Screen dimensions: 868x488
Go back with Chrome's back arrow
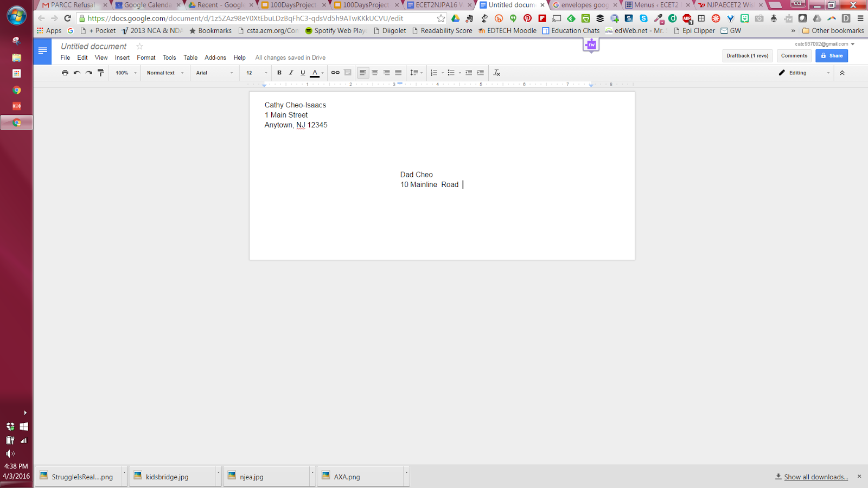(41, 18)
